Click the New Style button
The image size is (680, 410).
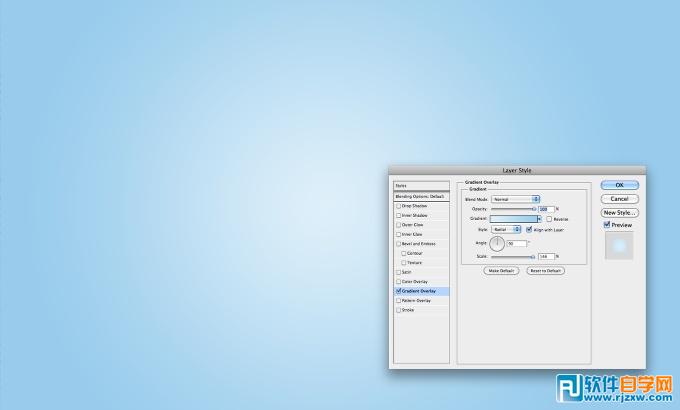click(x=620, y=213)
